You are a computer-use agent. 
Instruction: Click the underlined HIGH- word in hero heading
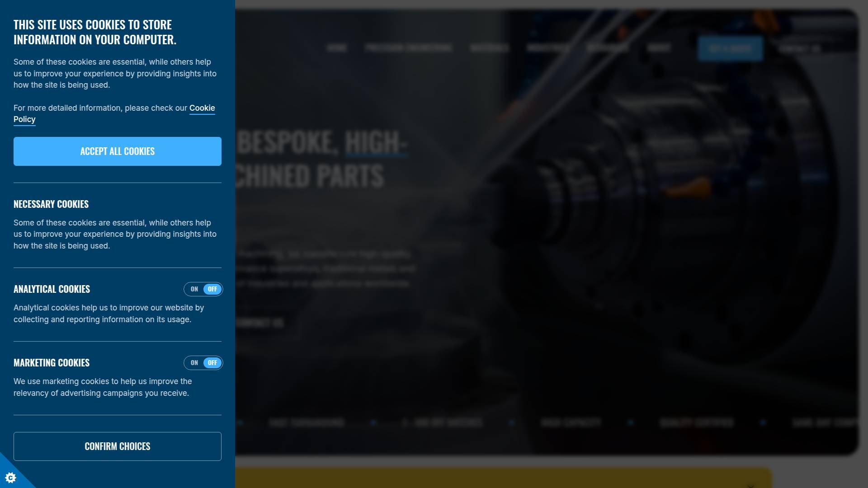point(376,142)
